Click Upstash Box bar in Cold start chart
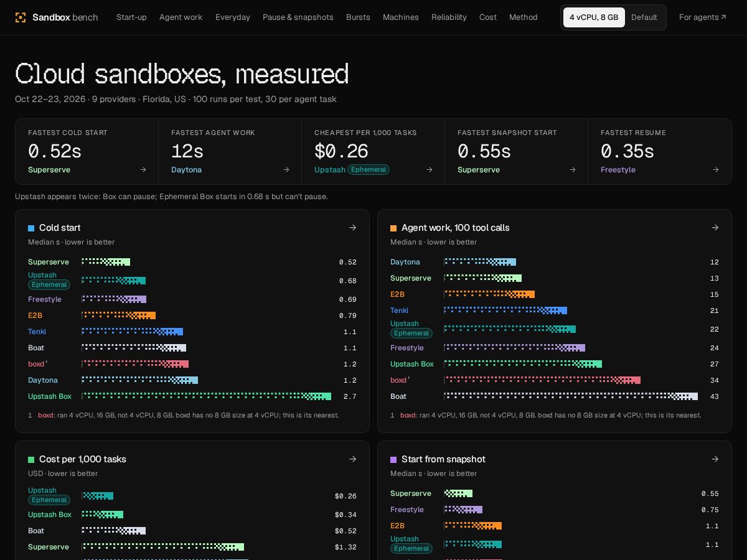The image size is (747, 560). click(206, 396)
